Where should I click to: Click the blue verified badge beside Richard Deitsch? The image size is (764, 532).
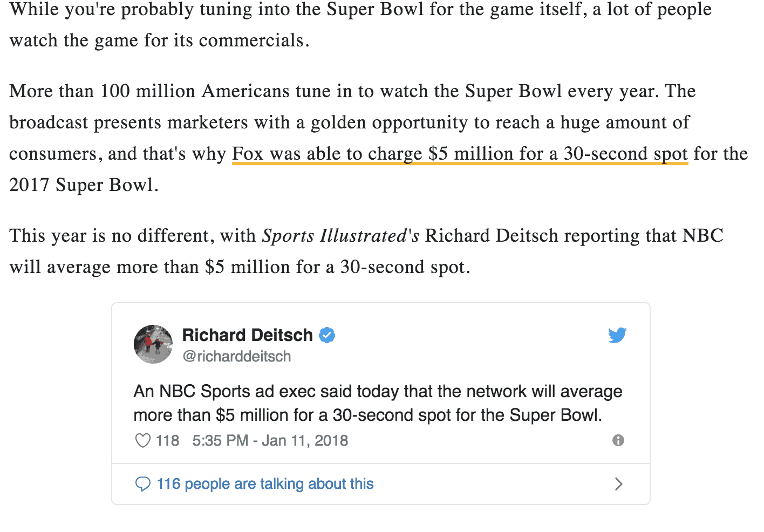[327, 335]
